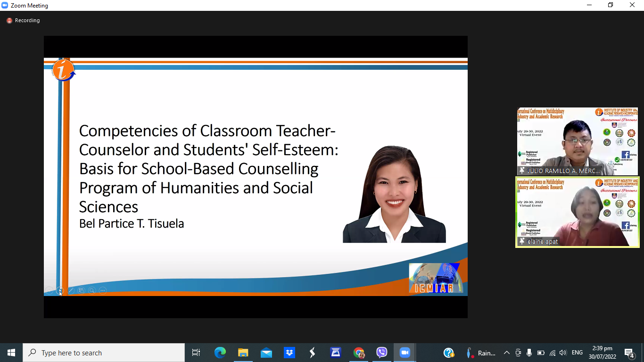Open the volume control in system tray

(x=563, y=353)
